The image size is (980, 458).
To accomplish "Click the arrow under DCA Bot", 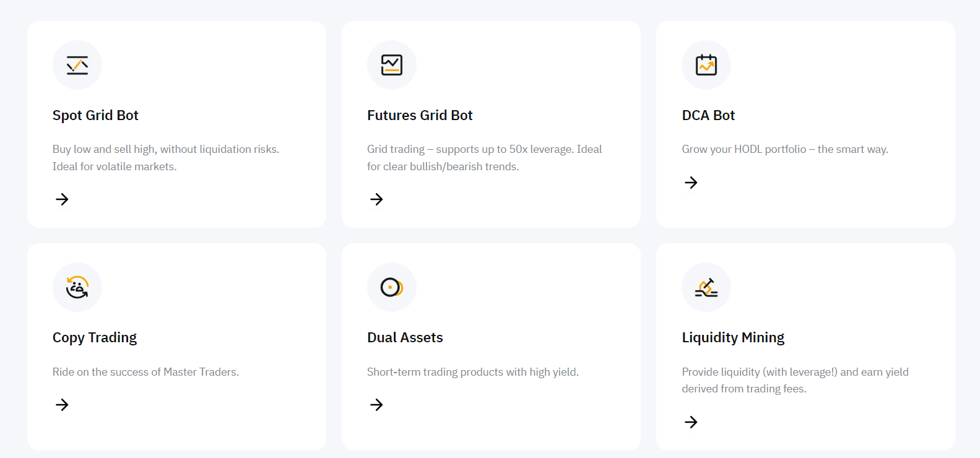I will coord(691,183).
